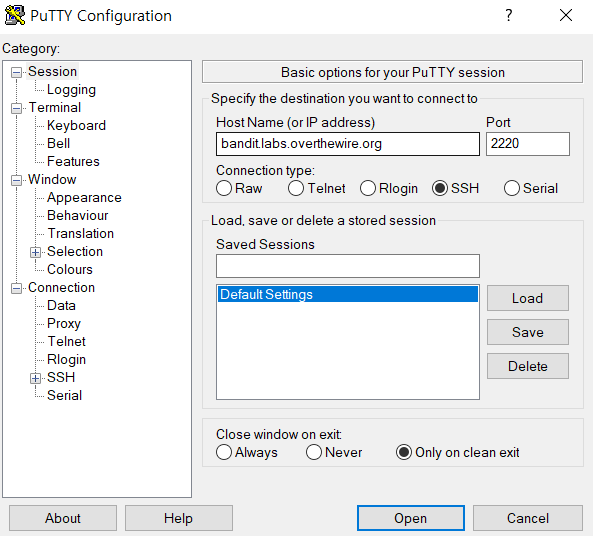Open the Logging category
This screenshot has height=536, width=593.
pos(71,90)
